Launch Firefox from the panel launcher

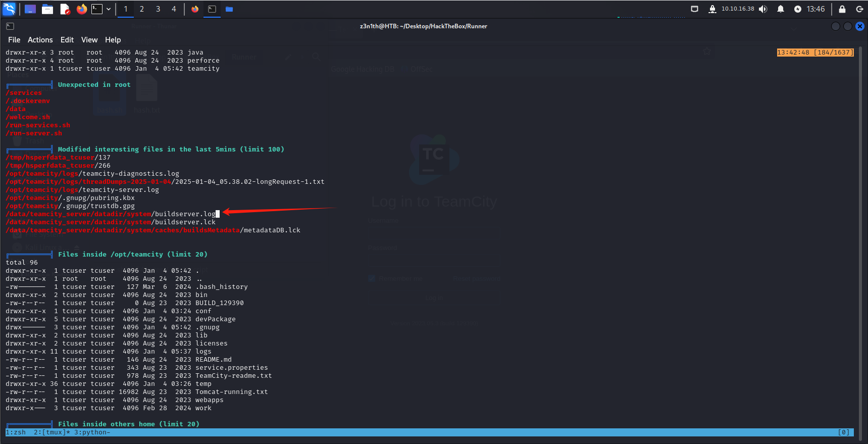[x=81, y=9]
